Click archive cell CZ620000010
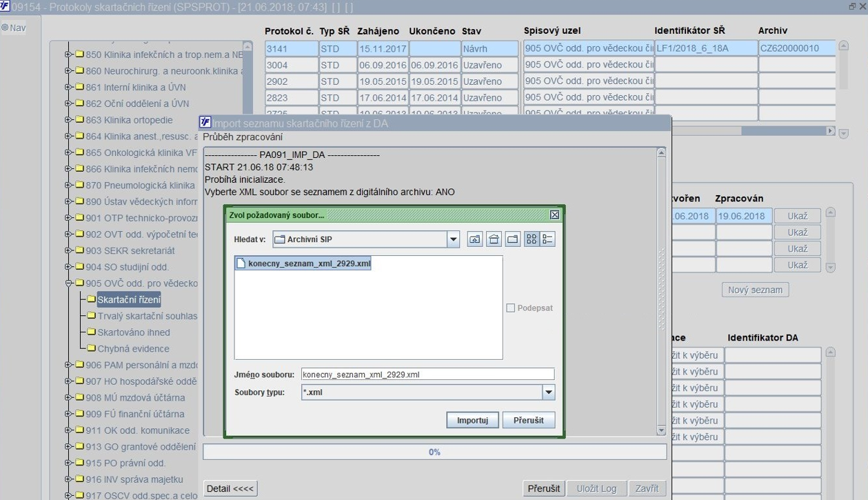Viewport: 868px width, 500px height. [796, 48]
